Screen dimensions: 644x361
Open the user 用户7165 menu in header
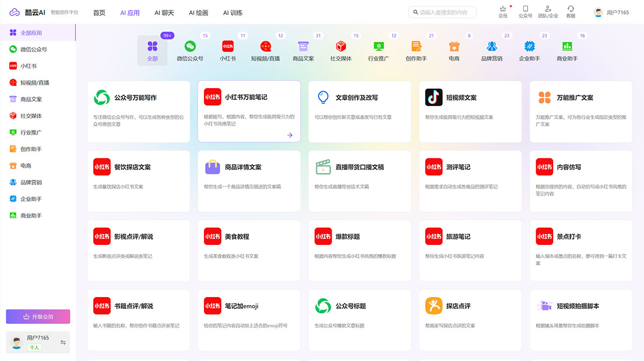click(x=611, y=12)
